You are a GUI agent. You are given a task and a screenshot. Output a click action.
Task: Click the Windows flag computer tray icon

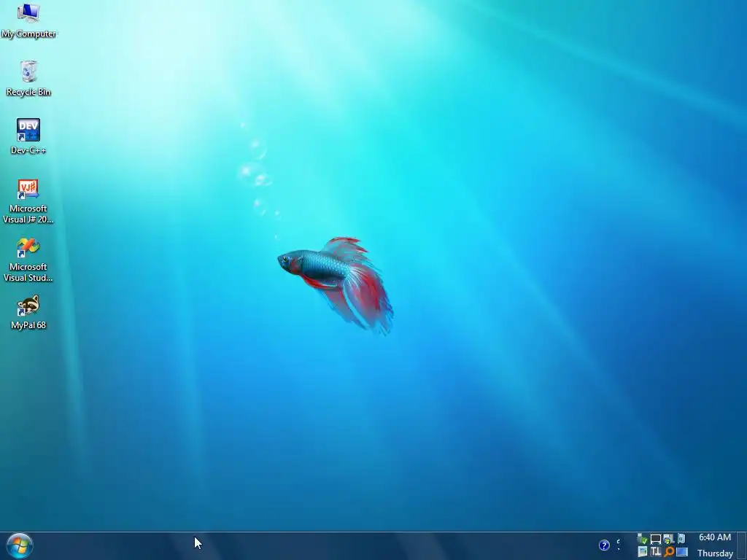click(668, 539)
